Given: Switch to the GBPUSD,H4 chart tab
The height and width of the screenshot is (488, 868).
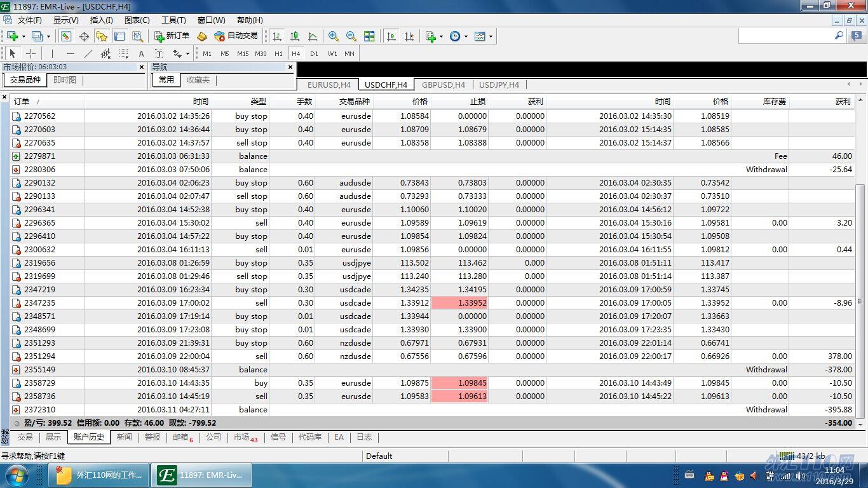Looking at the screenshot, I should point(444,85).
